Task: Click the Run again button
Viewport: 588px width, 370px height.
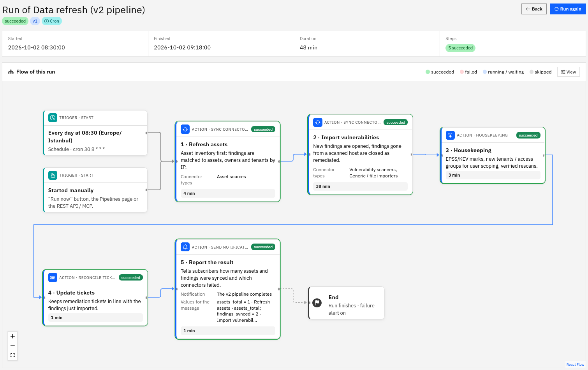Action: (x=568, y=9)
